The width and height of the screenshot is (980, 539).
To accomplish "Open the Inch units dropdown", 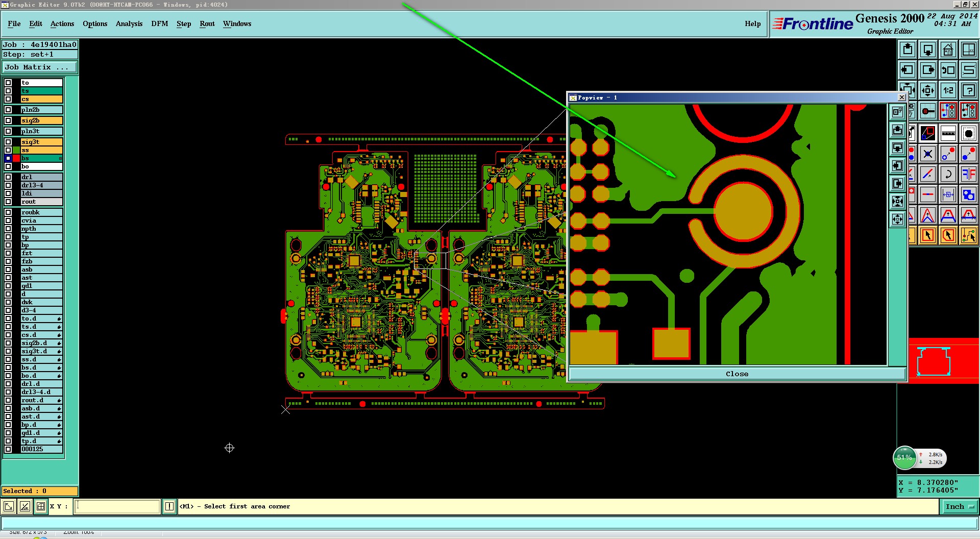I will tap(960, 506).
